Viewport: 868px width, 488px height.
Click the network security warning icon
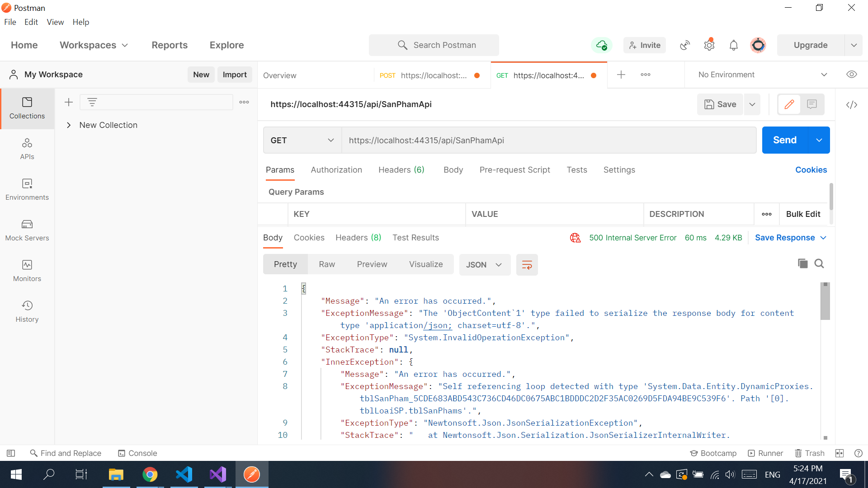point(575,238)
